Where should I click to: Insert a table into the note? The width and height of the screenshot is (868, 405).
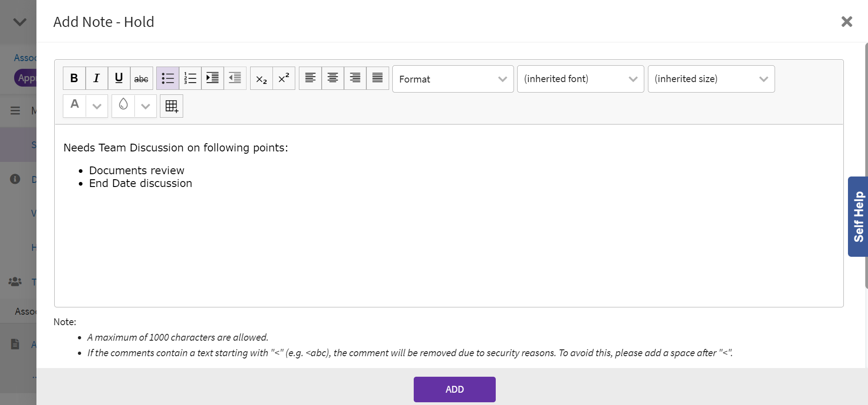(x=171, y=106)
